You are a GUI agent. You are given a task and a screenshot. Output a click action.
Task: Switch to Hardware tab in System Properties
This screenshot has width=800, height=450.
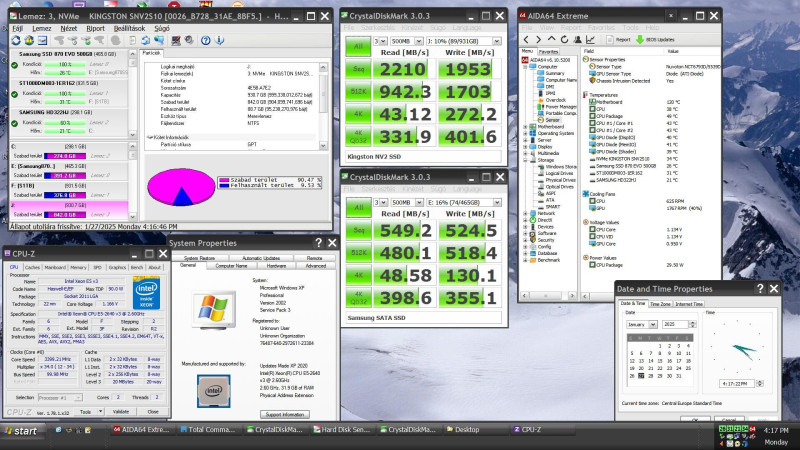click(x=276, y=266)
